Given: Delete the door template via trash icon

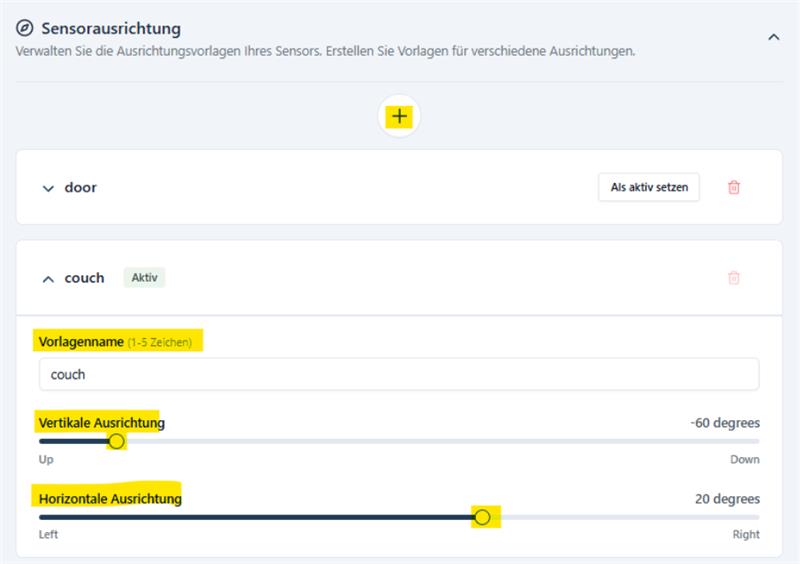Looking at the screenshot, I should (x=734, y=187).
